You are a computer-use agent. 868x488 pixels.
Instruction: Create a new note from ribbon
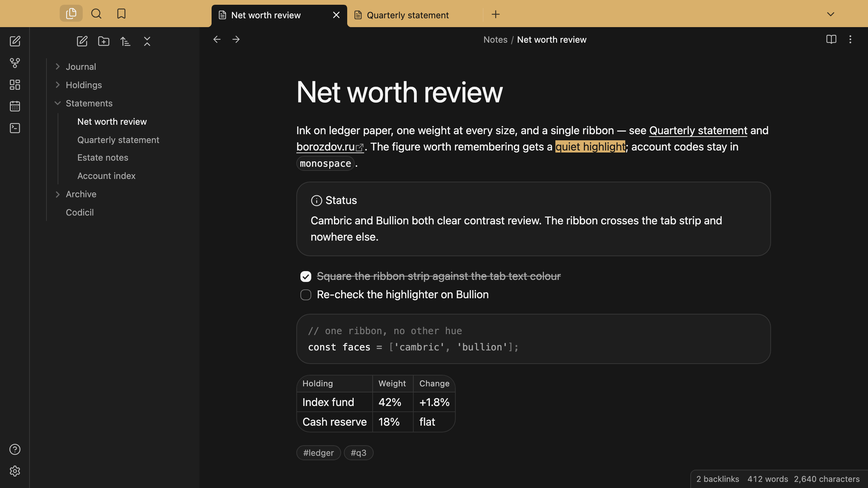click(15, 41)
